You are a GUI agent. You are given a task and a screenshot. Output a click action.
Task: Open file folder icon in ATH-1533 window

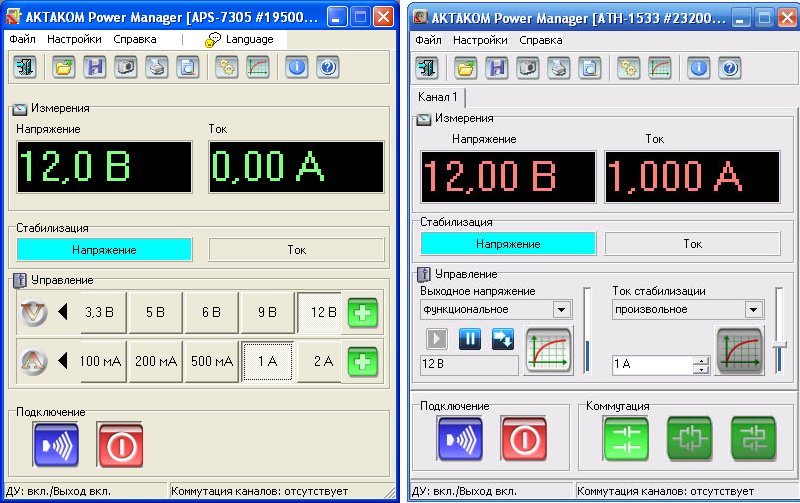(466, 68)
